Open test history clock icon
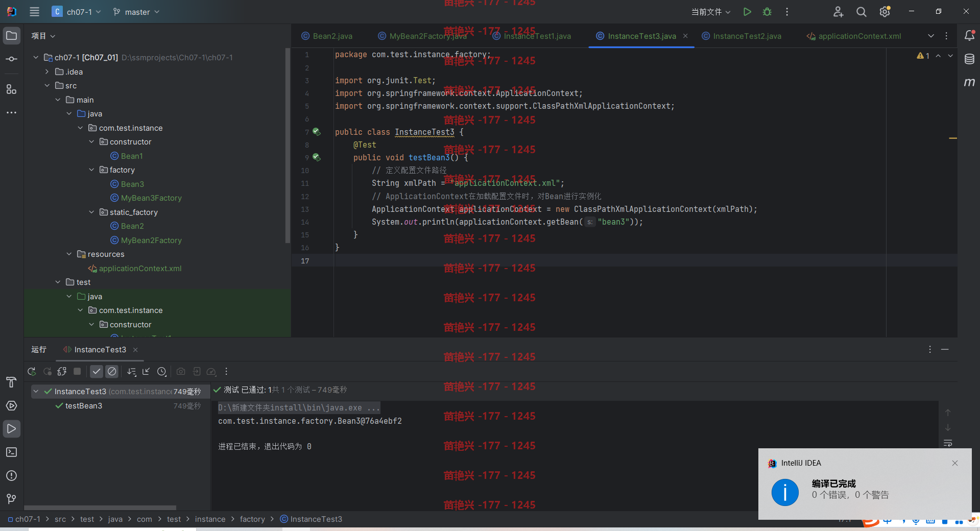 tap(162, 372)
